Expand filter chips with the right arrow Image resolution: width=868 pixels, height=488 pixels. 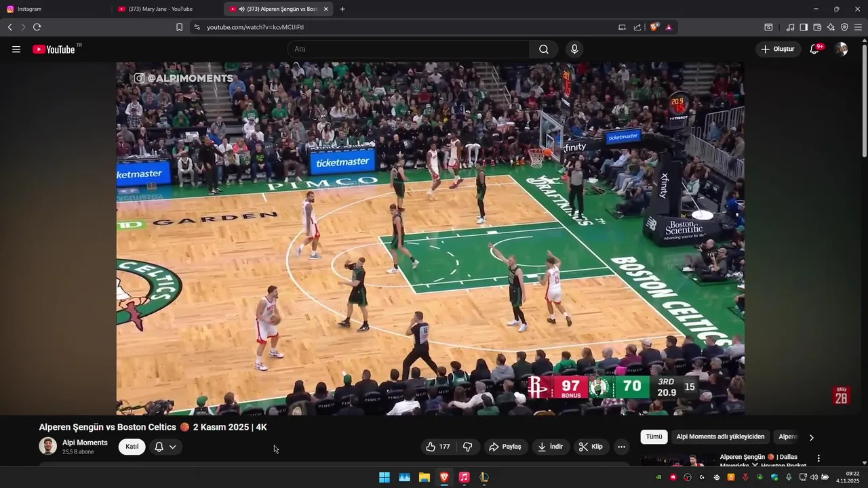[811, 437]
